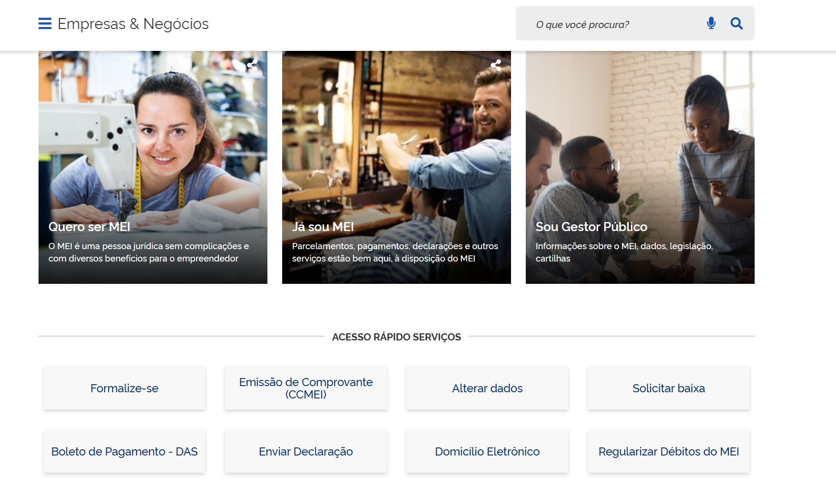Open the Domicílio Eletrônico service
The height and width of the screenshot is (504, 836).
click(487, 451)
